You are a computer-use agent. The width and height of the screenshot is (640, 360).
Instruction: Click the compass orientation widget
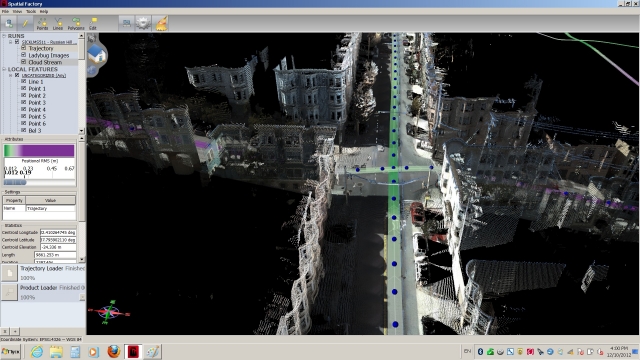pyautogui.click(x=109, y=313)
